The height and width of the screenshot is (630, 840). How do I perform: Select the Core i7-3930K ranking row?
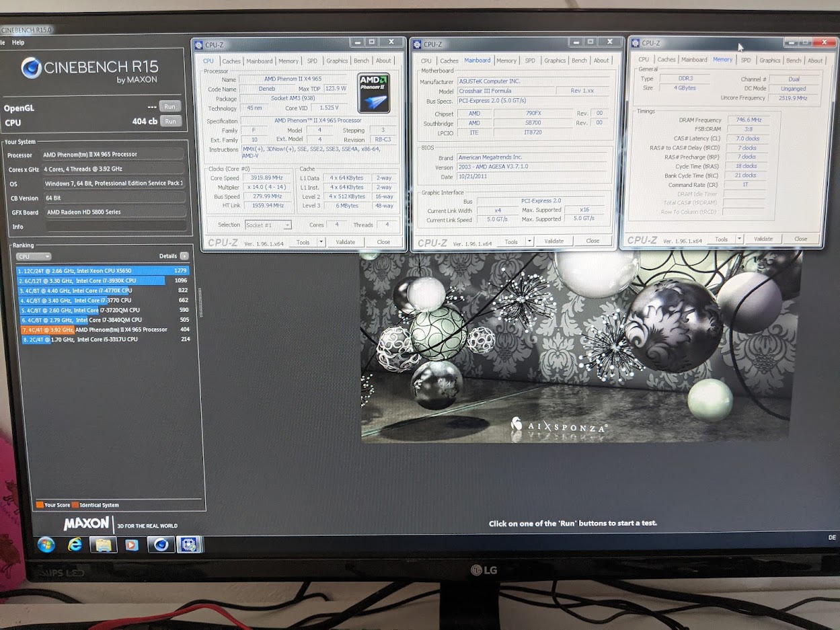pos(103,280)
